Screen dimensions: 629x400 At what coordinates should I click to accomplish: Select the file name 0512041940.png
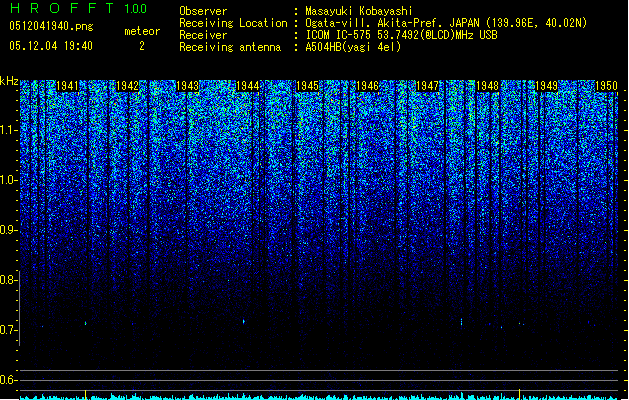point(51,27)
